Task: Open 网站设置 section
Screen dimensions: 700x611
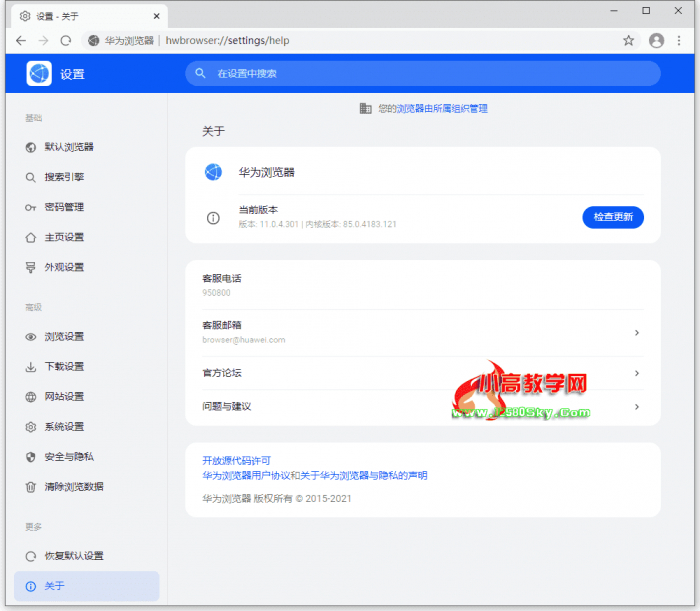Action: click(87, 396)
